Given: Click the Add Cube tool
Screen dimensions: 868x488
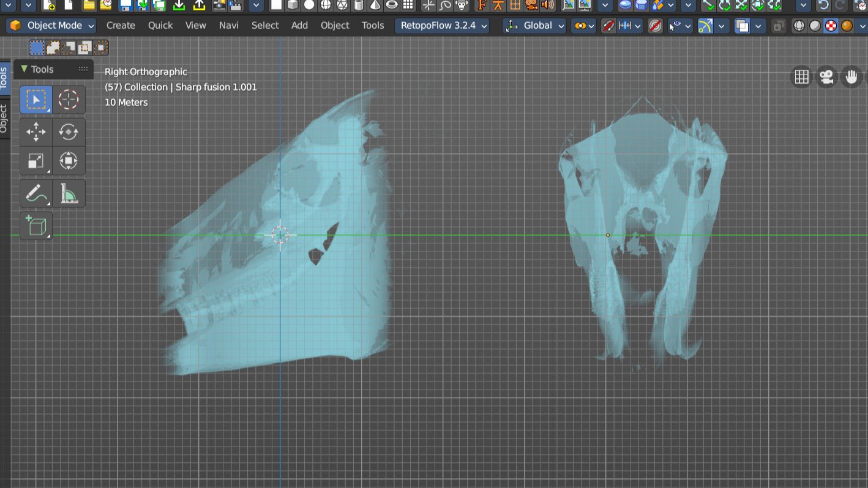Looking at the screenshot, I should click(x=36, y=226).
